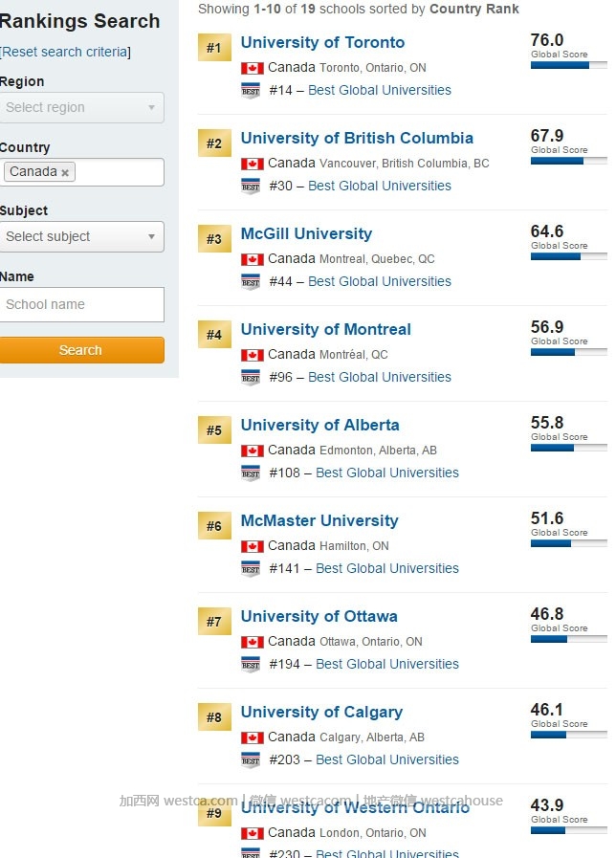Open Best Global Universities link for #96
Image resolution: width=616 pixels, height=858 pixels.
(380, 377)
